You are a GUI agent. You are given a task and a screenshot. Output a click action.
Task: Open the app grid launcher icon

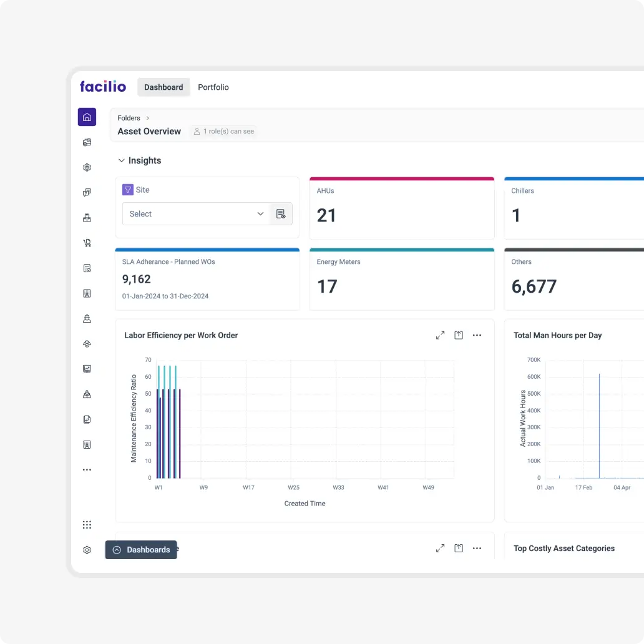click(87, 525)
